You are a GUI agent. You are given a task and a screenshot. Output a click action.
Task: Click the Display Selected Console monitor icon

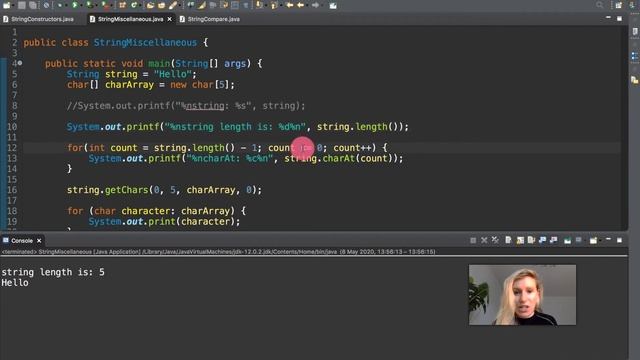[578, 240]
